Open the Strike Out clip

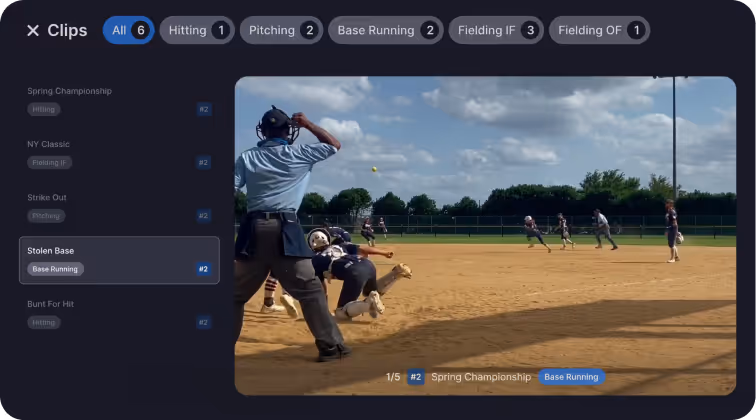pos(119,207)
